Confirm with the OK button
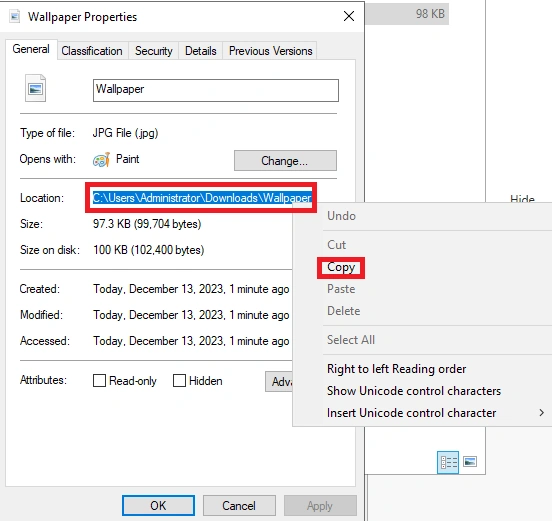Screen dimensions: 552x521 coord(158,506)
